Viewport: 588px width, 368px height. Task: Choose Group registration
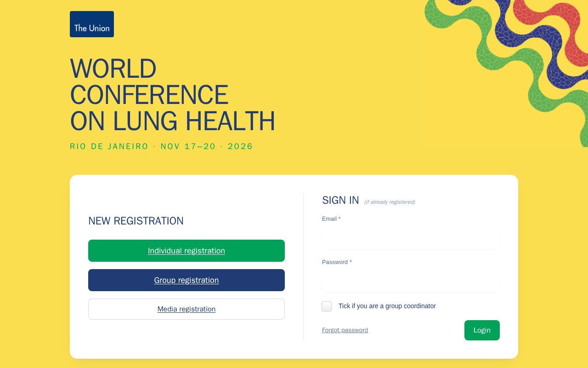[187, 280]
